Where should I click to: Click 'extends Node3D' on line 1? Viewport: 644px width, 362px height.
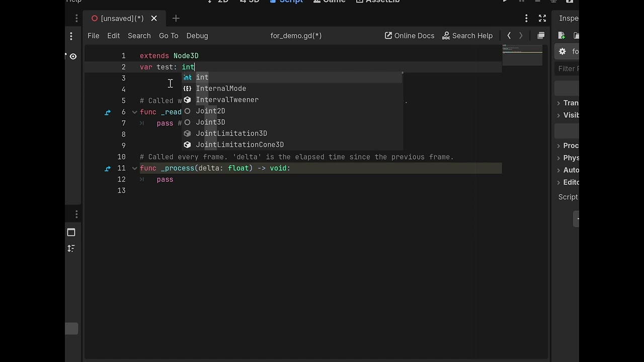coord(169,56)
